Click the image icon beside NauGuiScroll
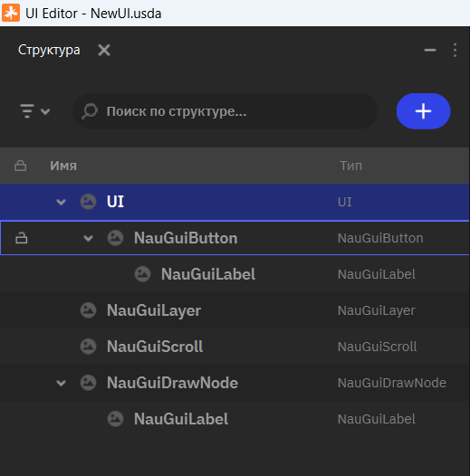 pyautogui.click(x=88, y=347)
